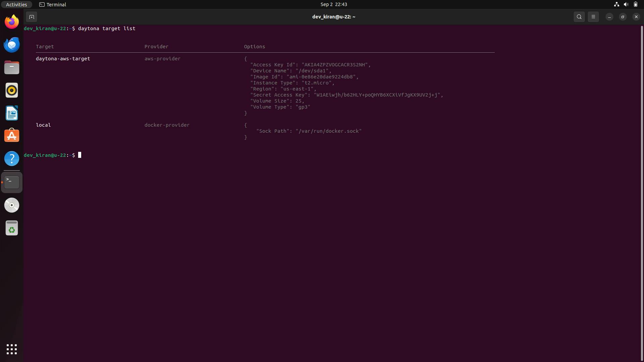Screen dimensions: 644x362
Task: Open a new terminal tab button
Action: 32,17
